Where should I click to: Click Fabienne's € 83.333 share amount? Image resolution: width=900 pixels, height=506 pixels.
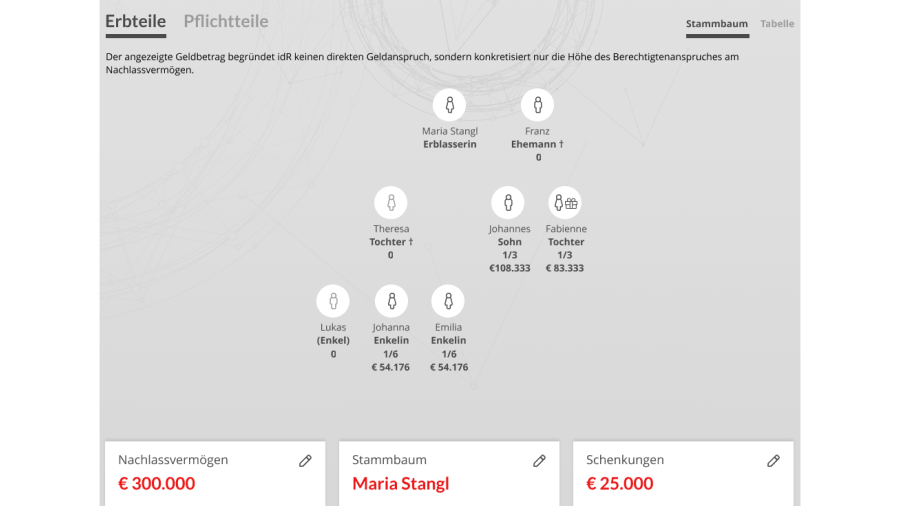tap(565, 268)
